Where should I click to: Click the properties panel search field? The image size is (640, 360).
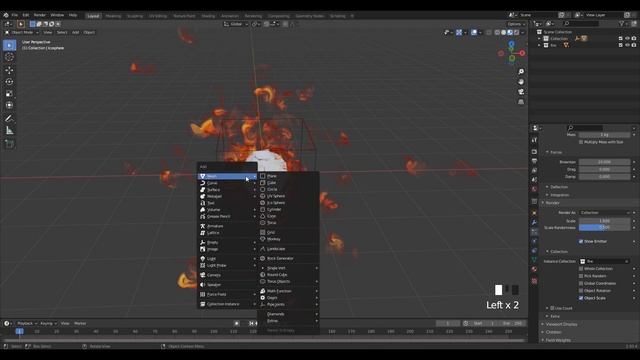tap(585, 128)
